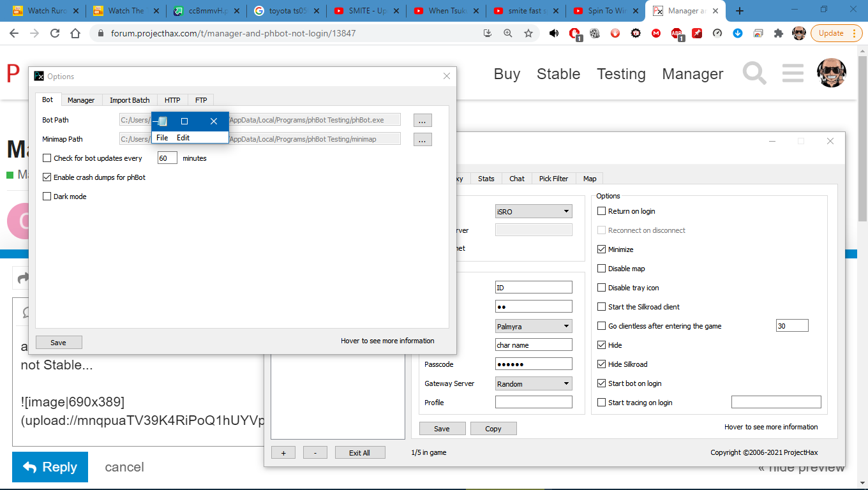Toggle Check for bot updates checkbox
This screenshot has height=490, width=868.
[47, 158]
